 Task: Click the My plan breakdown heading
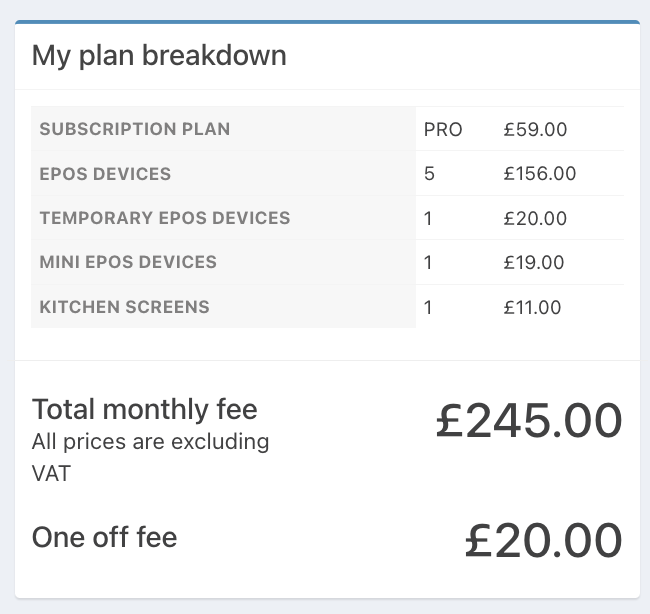159,56
